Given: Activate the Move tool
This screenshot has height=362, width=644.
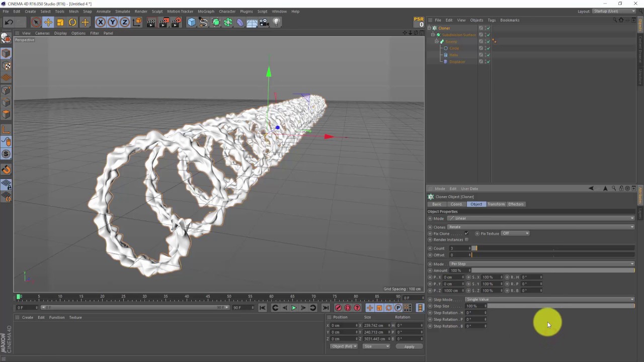Looking at the screenshot, I should pos(48,22).
